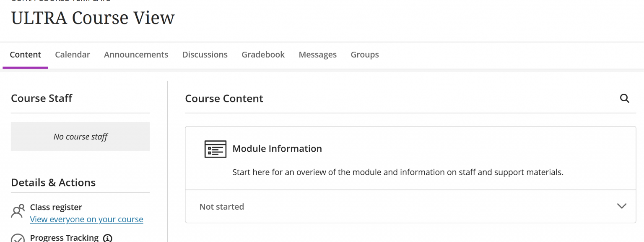Click the View everyone on your course link
Screen dimensions: 644x242
pos(86,219)
